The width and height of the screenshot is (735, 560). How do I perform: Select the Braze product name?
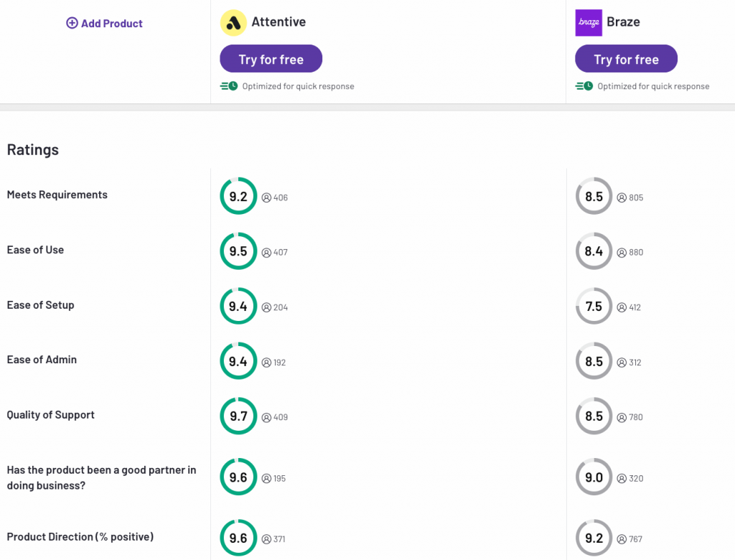(623, 22)
